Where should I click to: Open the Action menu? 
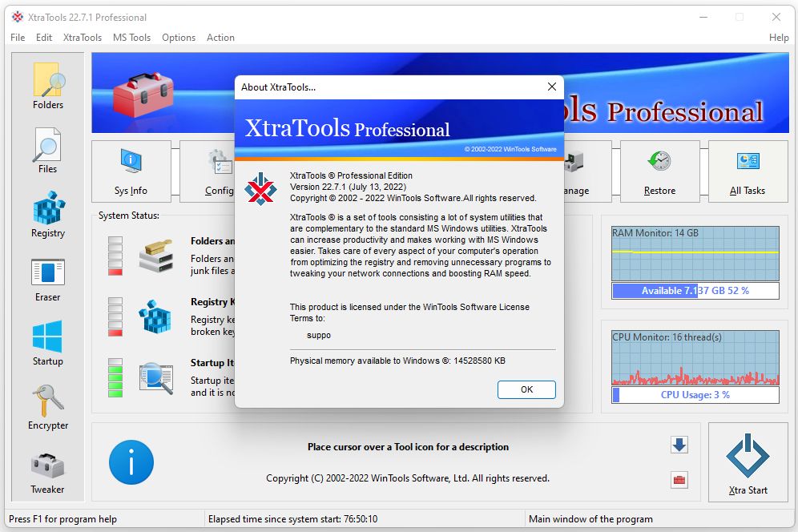[x=220, y=38]
